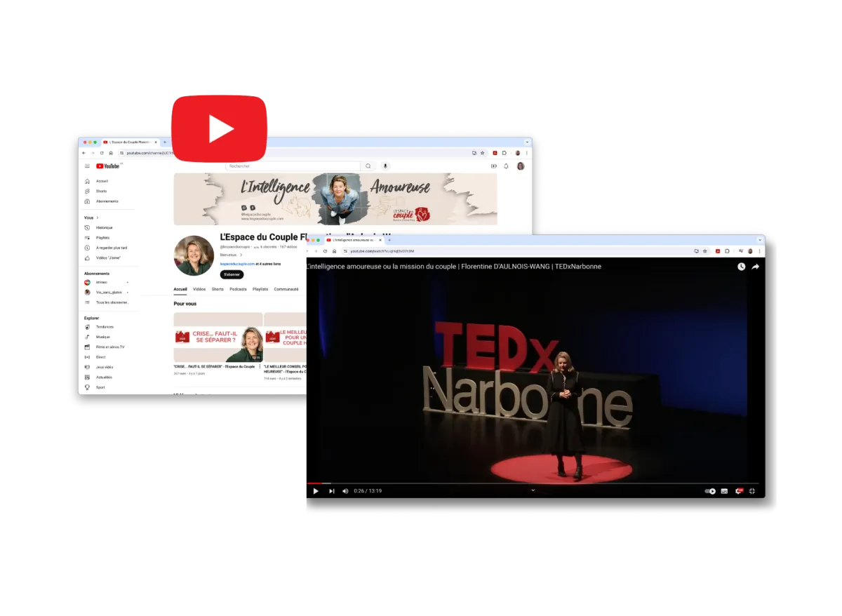Open video player settings gear

[x=738, y=491]
